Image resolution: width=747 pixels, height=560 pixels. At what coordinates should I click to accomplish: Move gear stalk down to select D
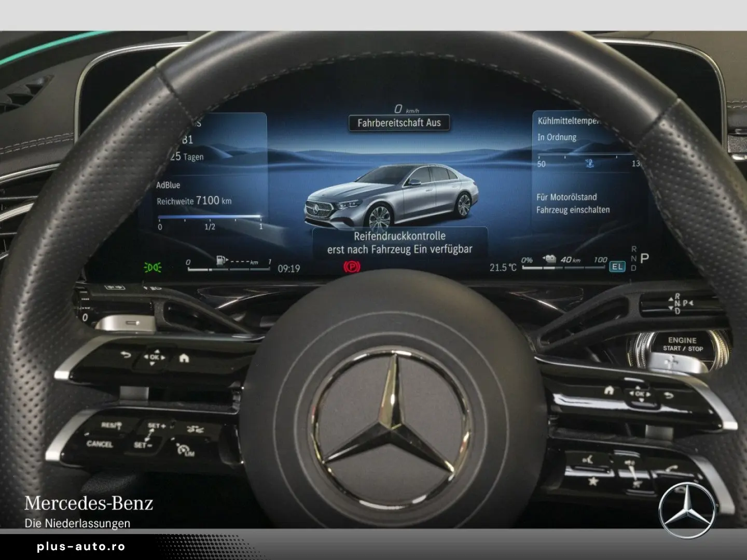tap(671, 309)
